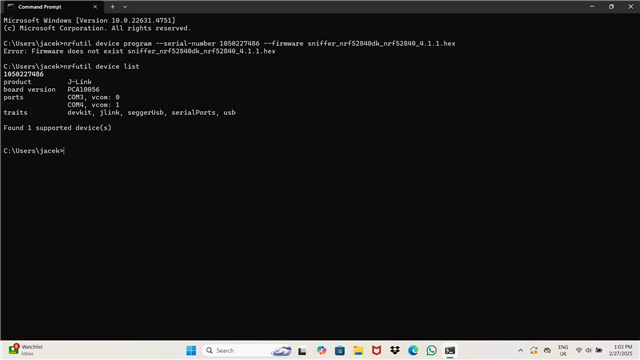Open the ENG UK language switcher
Image resolution: width=640 pixels, height=360 pixels.
[x=563, y=350]
